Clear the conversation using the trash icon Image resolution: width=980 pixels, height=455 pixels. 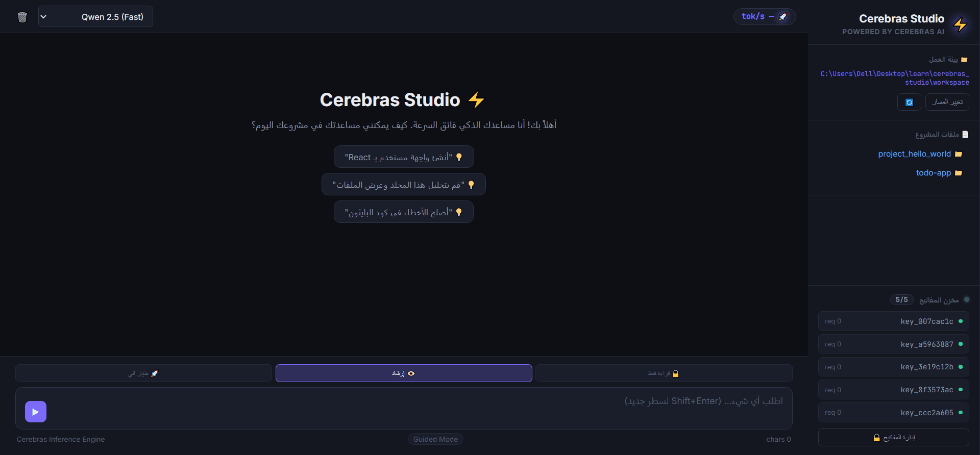pyautogui.click(x=22, y=17)
